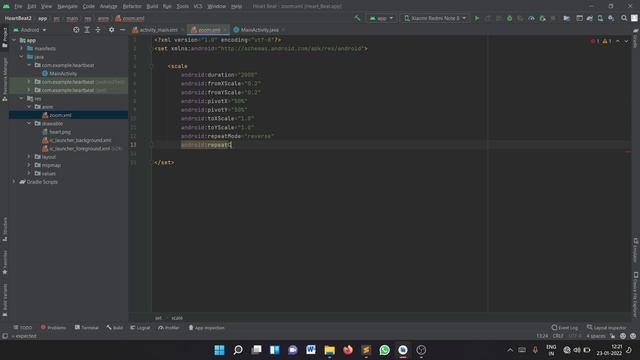Image resolution: width=640 pixels, height=360 pixels.
Task: Open the SDK Manager toolbar icon
Action: click(x=611, y=18)
